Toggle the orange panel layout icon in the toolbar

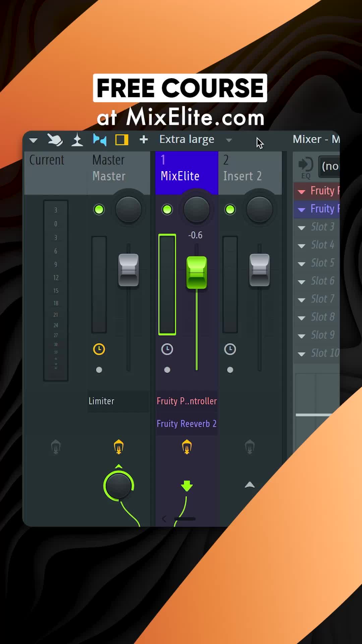pyautogui.click(x=122, y=140)
